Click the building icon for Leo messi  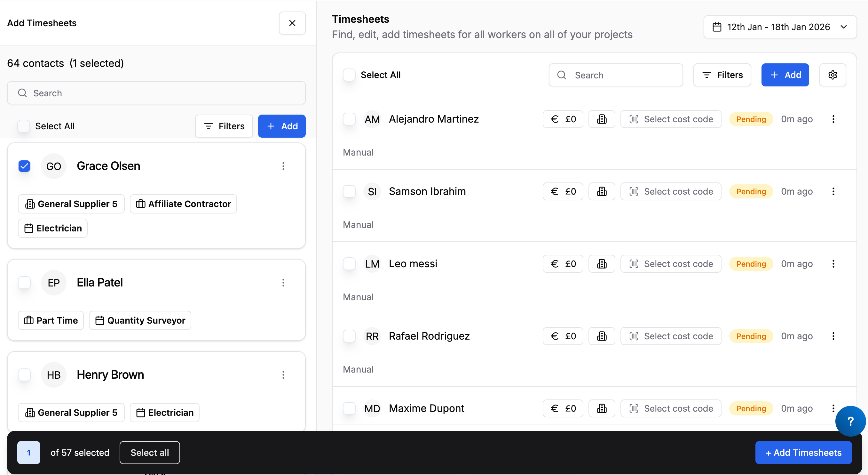(602, 264)
